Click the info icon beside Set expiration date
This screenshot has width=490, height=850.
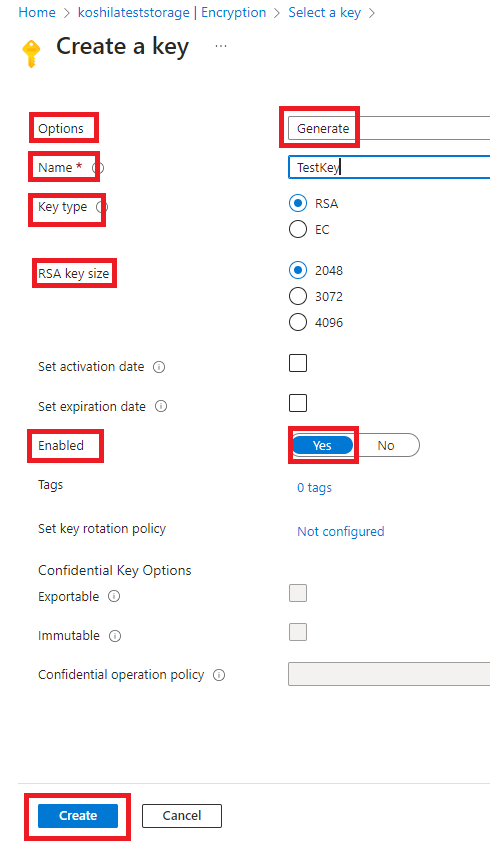(x=161, y=406)
